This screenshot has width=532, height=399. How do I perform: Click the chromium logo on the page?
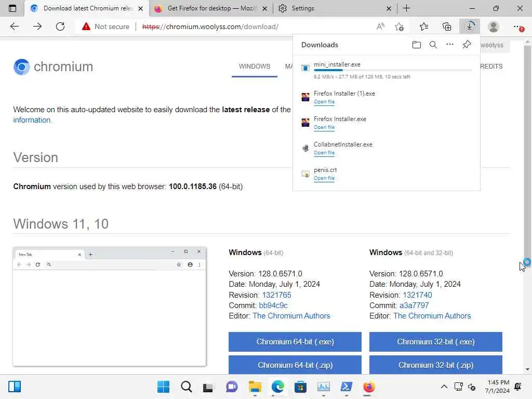pyautogui.click(x=54, y=66)
